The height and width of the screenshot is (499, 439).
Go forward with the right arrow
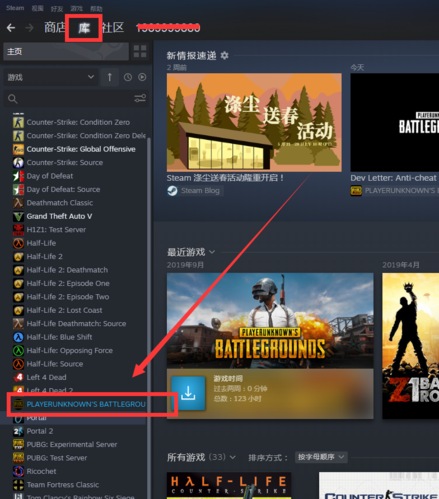[x=29, y=28]
